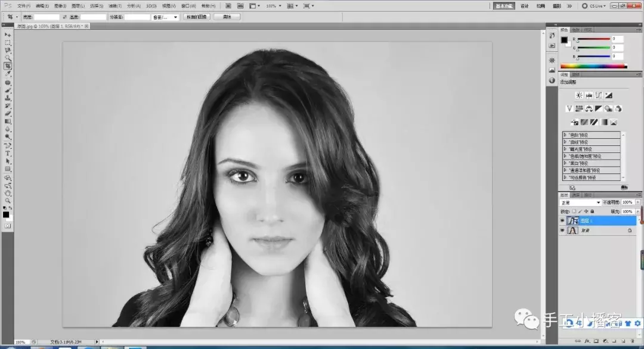The image size is (644, 349).
Task: Select the Zoom magnifier tool
Action: click(8, 201)
